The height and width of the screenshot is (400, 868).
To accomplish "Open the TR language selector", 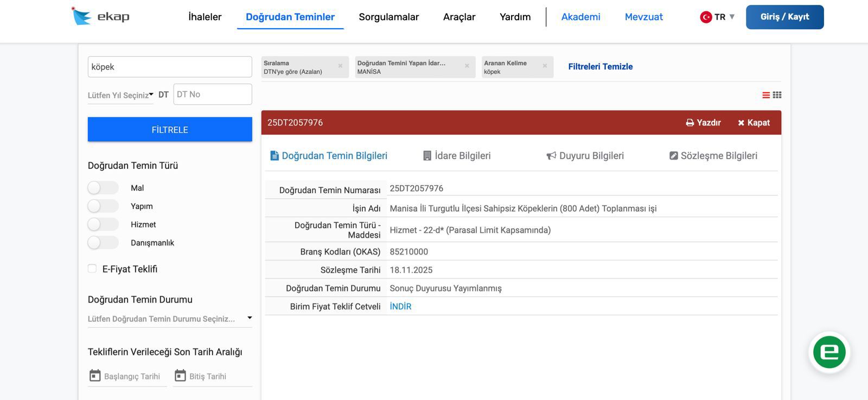I will tap(717, 17).
